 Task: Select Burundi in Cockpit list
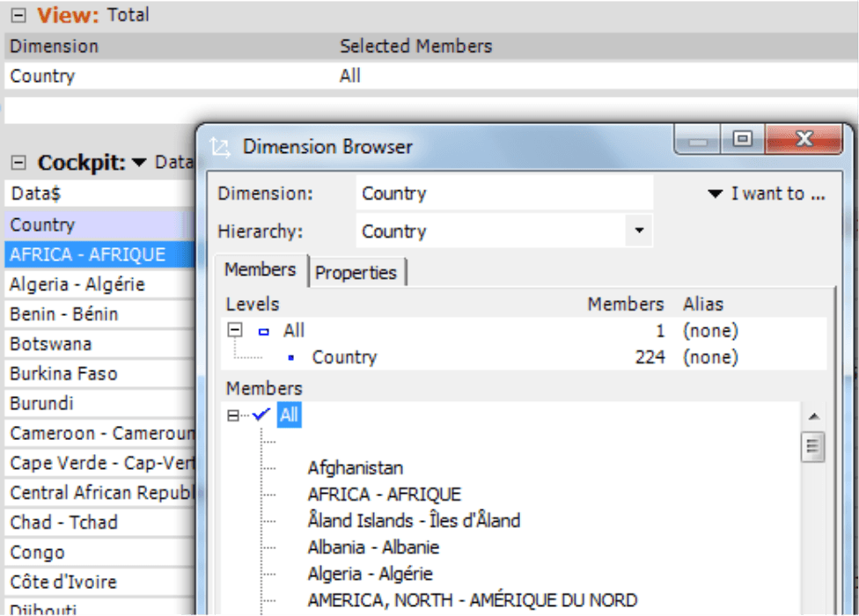click(100, 403)
